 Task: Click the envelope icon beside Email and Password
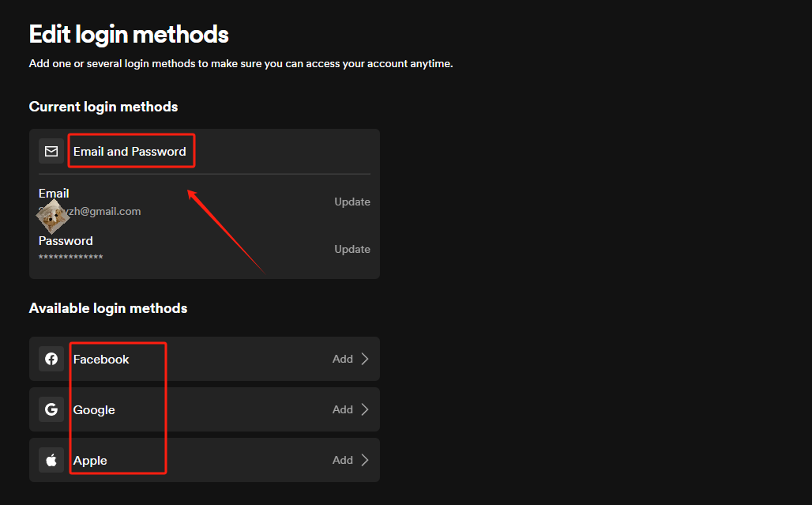[x=51, y=151]
